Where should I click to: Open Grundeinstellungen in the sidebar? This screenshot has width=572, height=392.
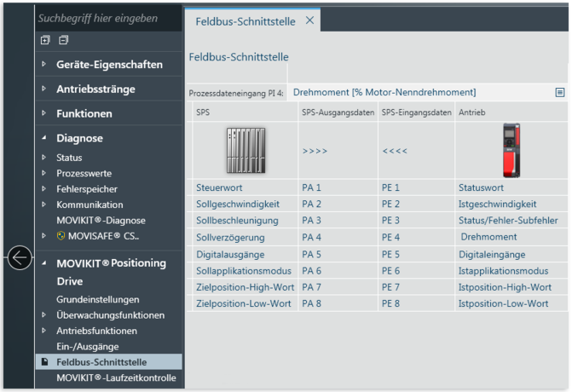tap(97, 300)
